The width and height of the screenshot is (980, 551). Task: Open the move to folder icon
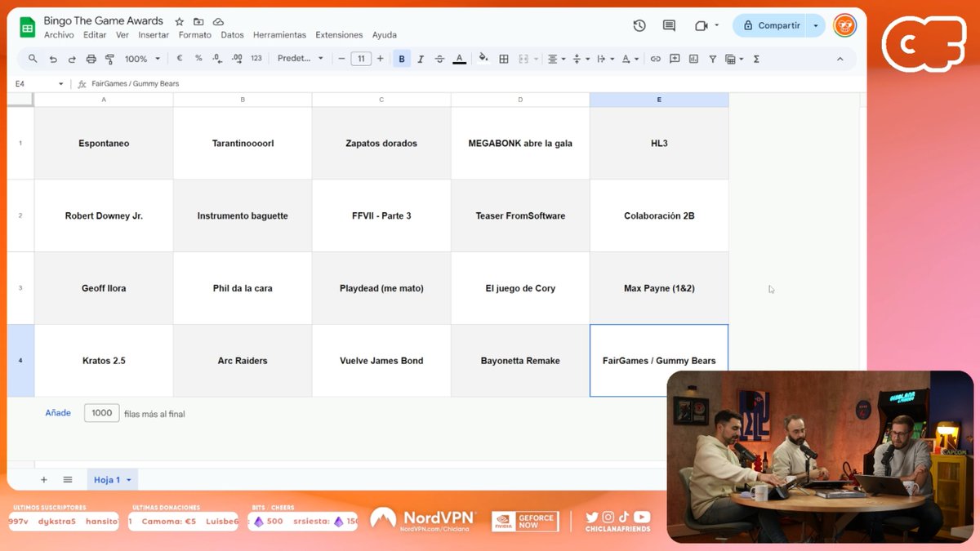[x=198, y=21]
